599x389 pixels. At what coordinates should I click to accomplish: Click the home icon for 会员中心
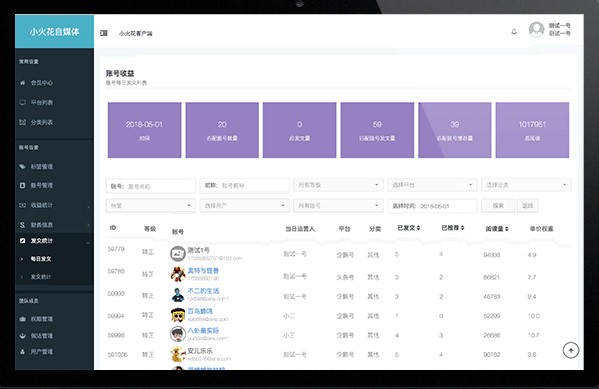tap(23, 83)
